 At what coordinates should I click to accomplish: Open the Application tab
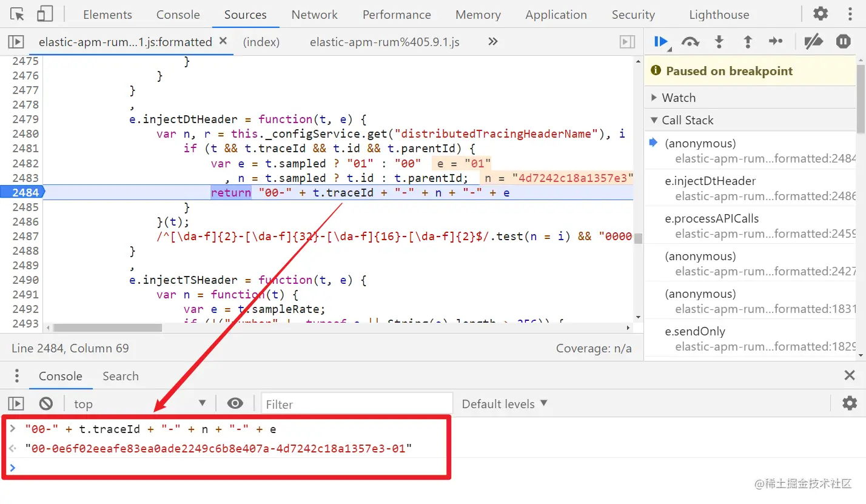556,15
